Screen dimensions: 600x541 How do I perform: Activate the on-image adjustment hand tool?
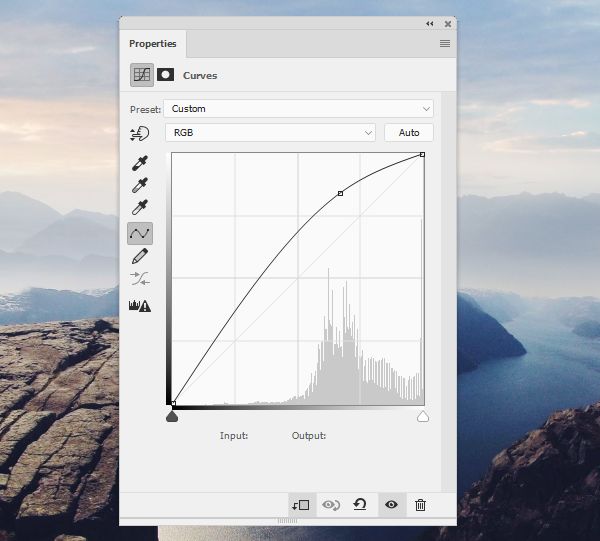click(140, 134)
